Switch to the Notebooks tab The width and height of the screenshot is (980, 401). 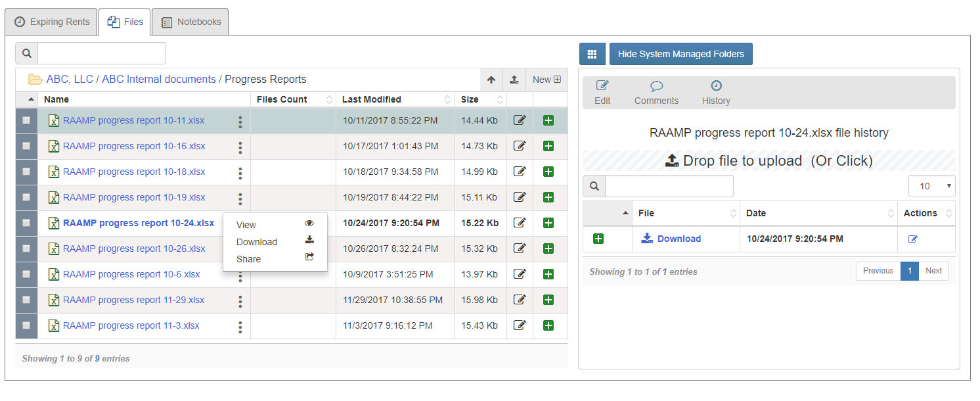tap(190, 21)
